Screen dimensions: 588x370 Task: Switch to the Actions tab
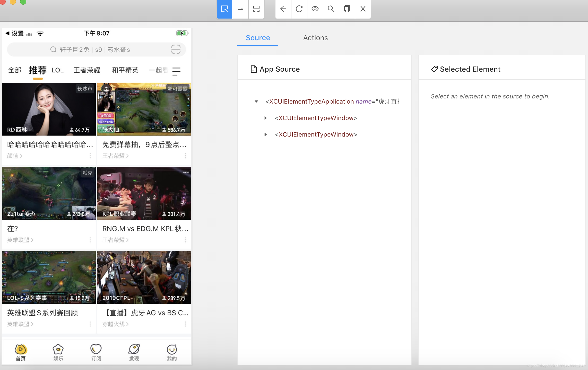[315, 38]
